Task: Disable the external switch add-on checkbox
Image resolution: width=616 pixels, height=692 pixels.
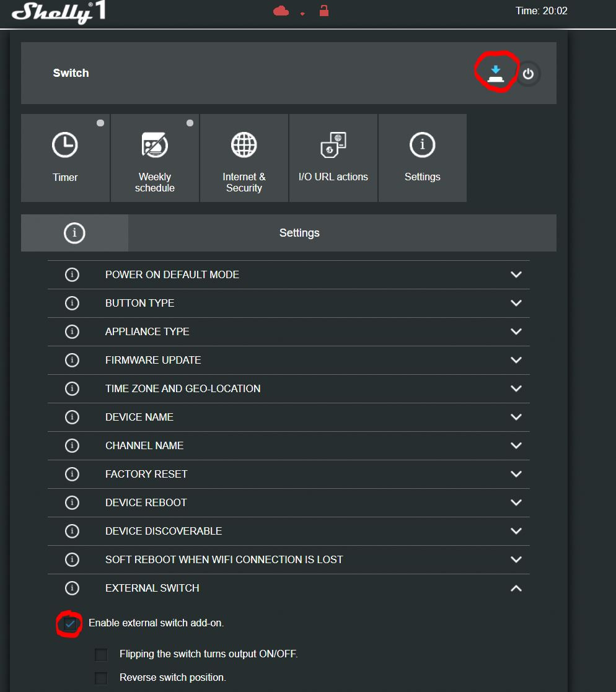Action: coord(70,624)
